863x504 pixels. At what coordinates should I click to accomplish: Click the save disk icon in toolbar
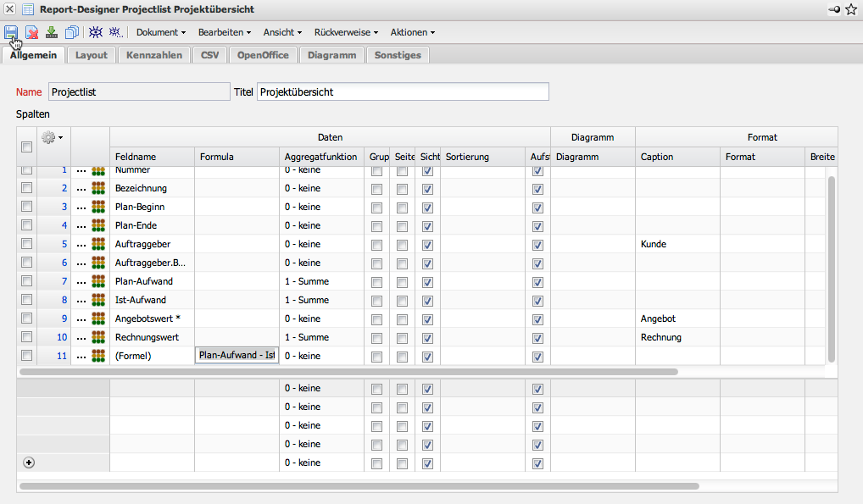pos(11,32)
